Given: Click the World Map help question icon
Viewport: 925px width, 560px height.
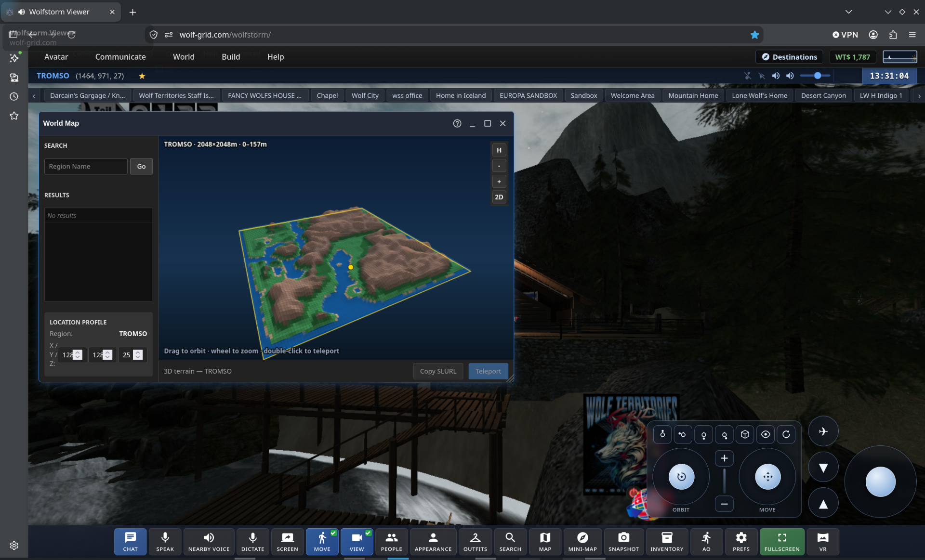Looking at the screenshot, I should (457, 123).
